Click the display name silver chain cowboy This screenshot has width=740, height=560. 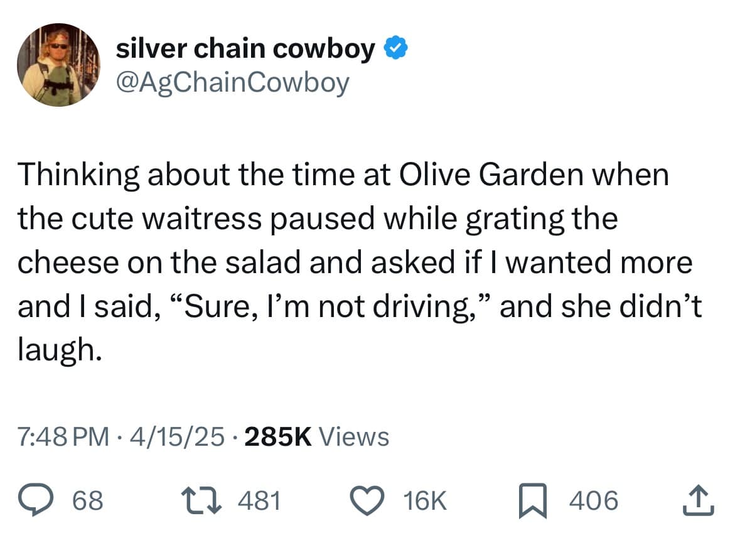pos(245,48)
